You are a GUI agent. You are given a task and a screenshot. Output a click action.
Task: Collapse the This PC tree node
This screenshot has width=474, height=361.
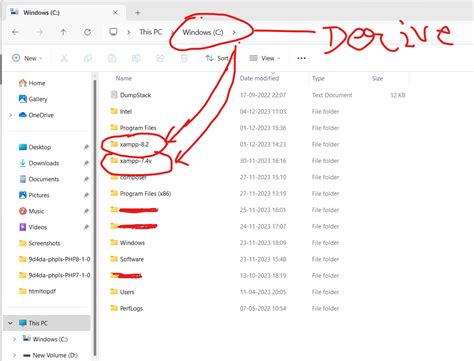coord(11,323)
